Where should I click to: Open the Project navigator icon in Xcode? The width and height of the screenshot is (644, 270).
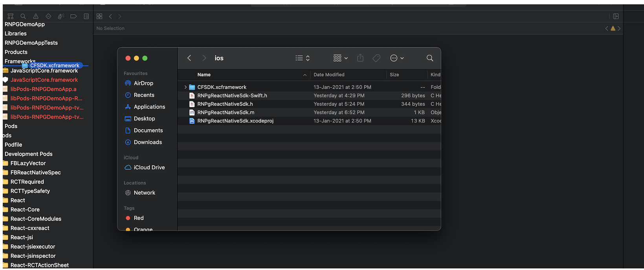tap(11, 16)
